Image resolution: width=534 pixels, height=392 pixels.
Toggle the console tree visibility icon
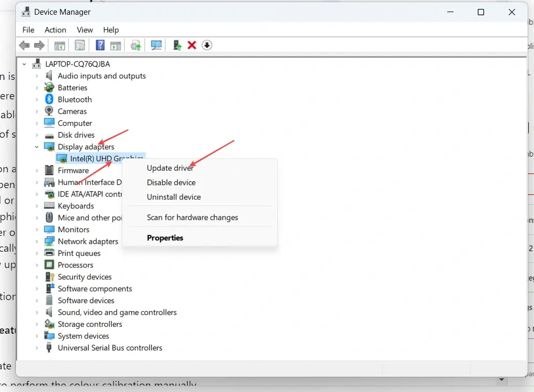click(x=59, y=45)
